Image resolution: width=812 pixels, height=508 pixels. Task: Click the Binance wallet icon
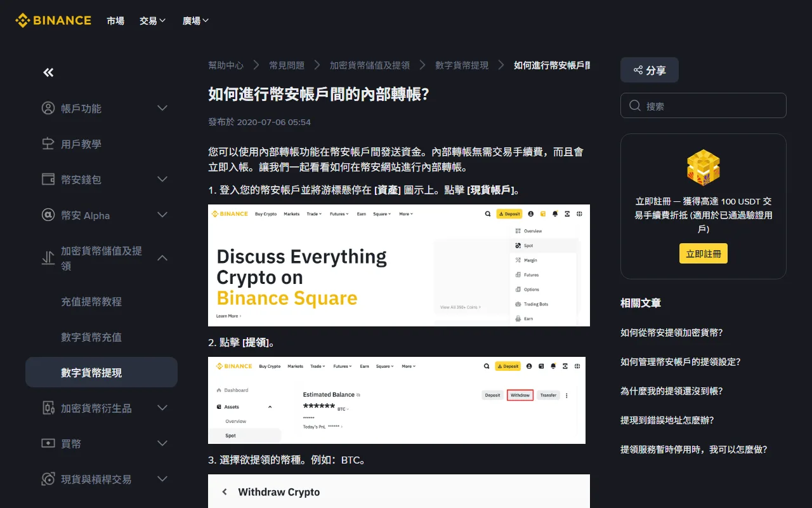pos(48,179)
